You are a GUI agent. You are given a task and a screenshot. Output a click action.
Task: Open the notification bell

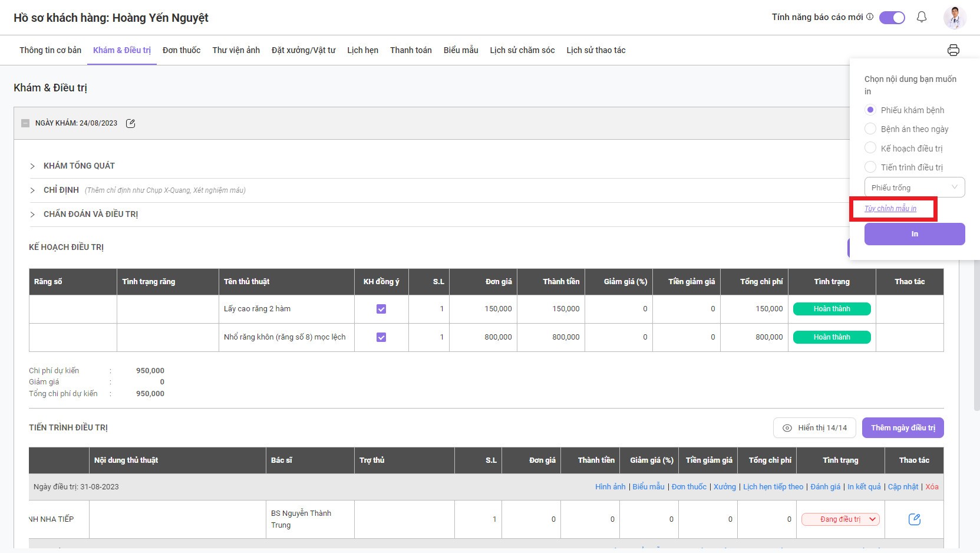click(x=922, y=17)
